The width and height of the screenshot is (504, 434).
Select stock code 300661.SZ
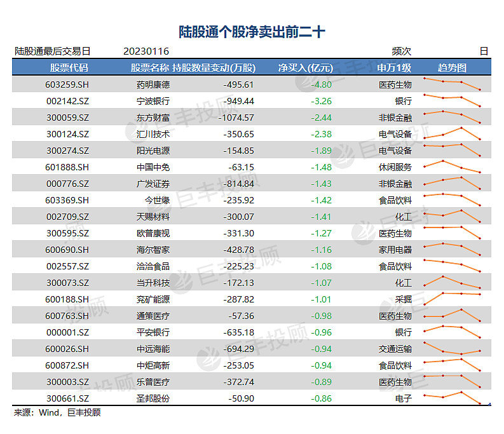click(68, 398)
